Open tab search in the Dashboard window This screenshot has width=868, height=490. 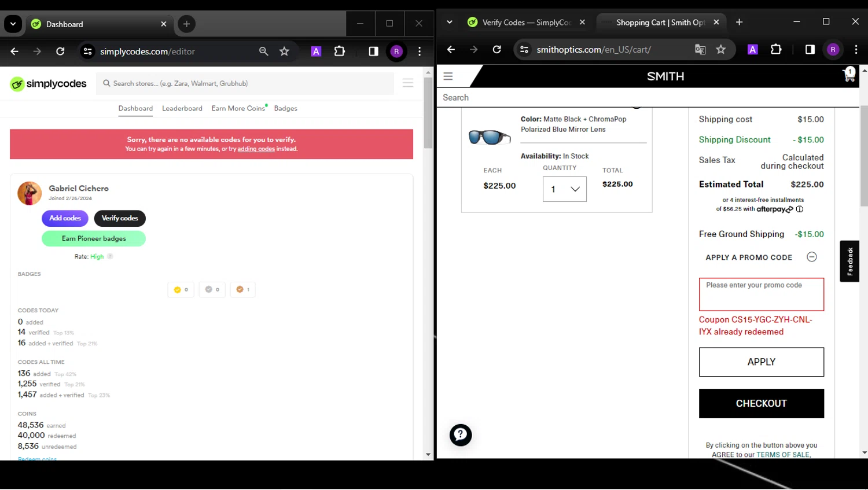(x=13, y=24)
